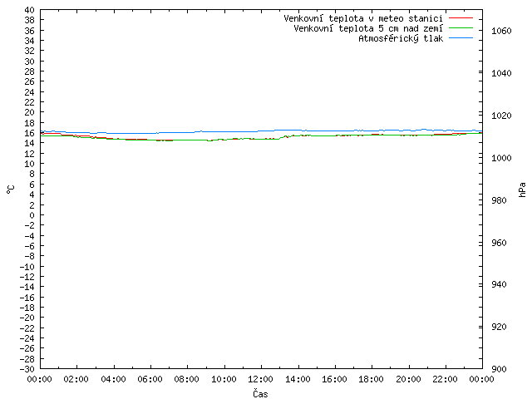Image resolution: width=532 pixels, height=399 pixels.
Task: Click the 20:00 time axis label
Action: [408, 379]
